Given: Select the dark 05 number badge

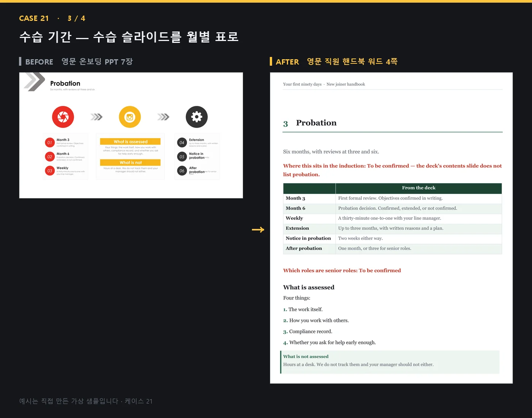Looking at the screenshot, I should (182, 157).
